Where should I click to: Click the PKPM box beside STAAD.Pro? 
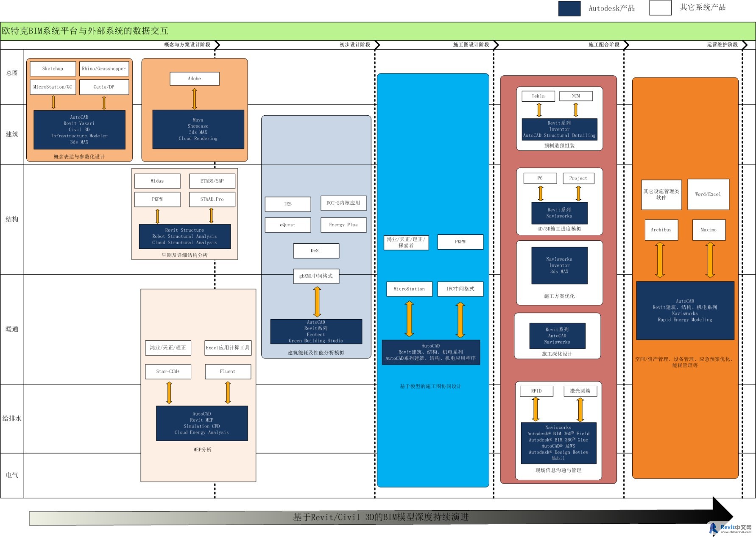click(157, 199)
